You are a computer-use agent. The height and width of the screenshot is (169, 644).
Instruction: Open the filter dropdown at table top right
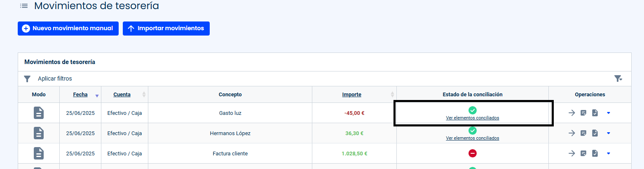(618, 79)
